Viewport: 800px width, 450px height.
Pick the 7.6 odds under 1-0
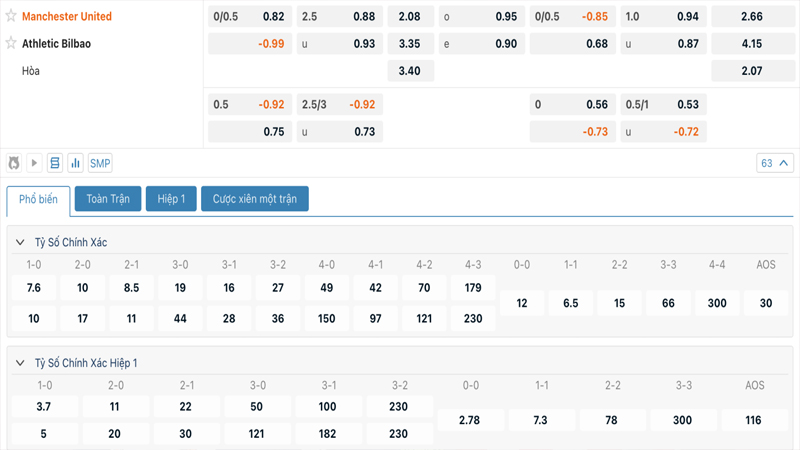tap(34, 288)
